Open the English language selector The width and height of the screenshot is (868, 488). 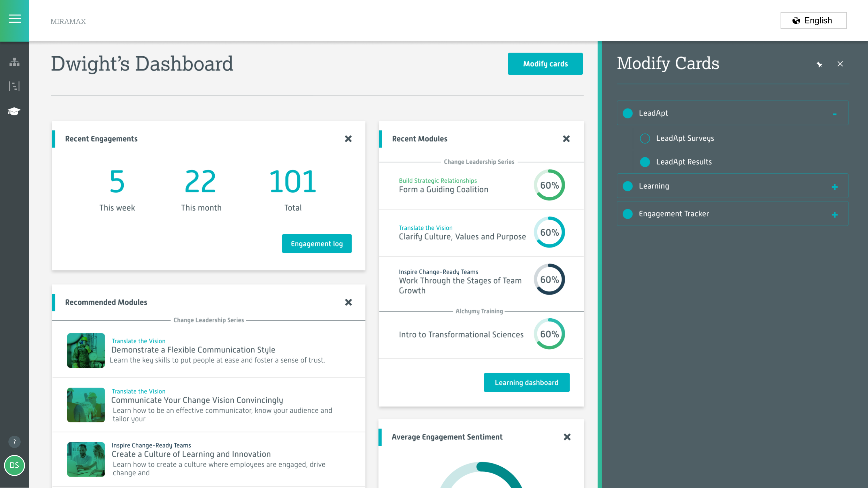pyautogui.click(x=813, y=21)
